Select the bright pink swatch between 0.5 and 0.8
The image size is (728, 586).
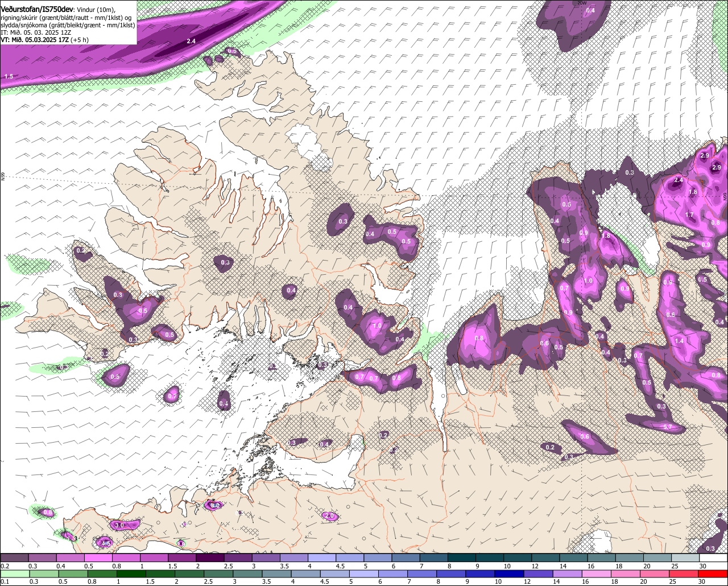click(98, 558)
